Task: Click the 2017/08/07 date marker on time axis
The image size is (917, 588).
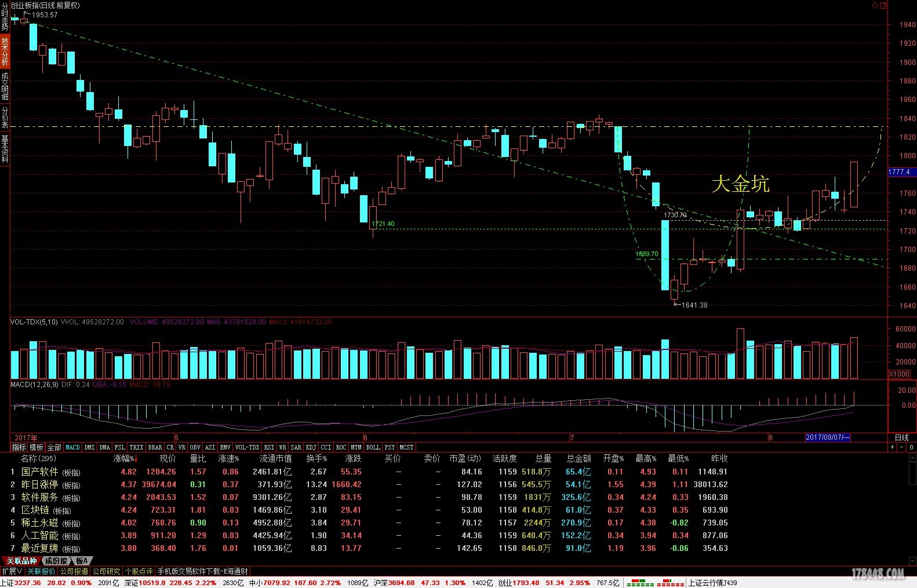Action: 828,437
